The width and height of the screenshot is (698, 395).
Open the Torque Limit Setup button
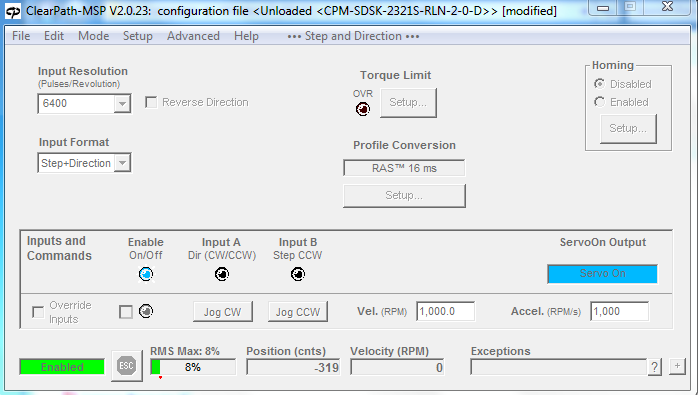[408, 102]
